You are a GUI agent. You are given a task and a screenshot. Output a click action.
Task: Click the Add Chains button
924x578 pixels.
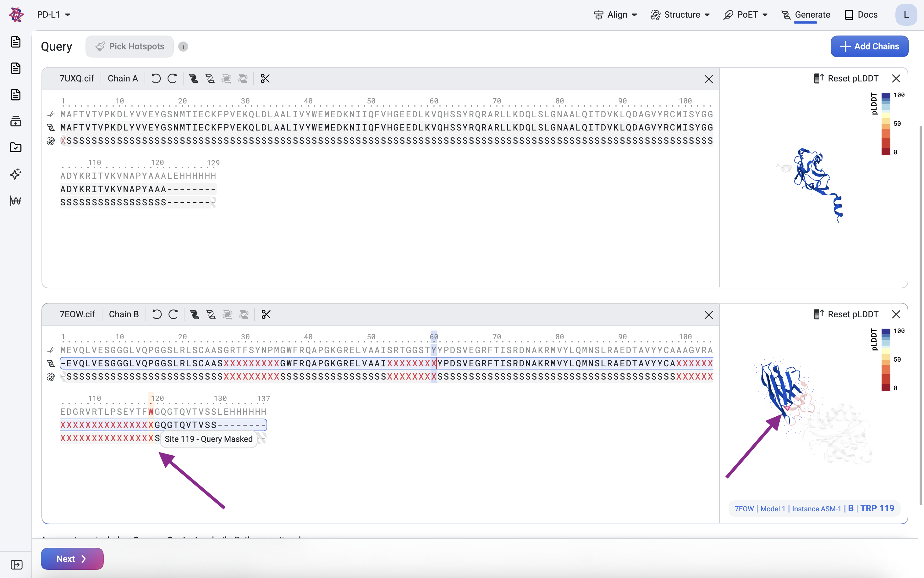[x=869, y=46]
